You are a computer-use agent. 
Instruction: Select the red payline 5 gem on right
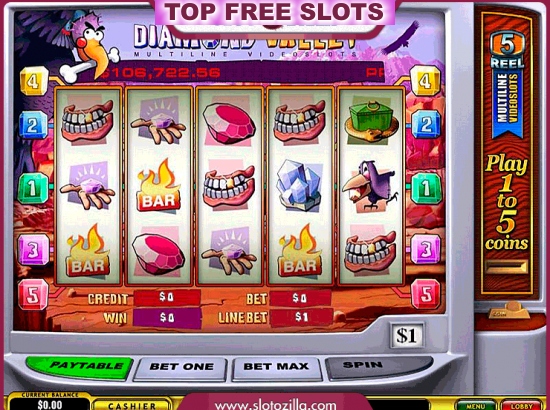point(426,295)
